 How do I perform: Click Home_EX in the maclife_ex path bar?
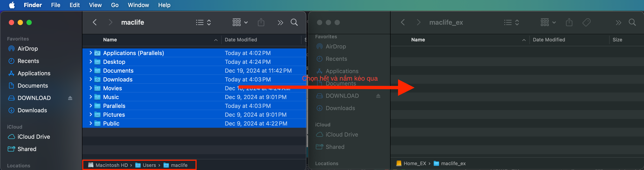415,163
